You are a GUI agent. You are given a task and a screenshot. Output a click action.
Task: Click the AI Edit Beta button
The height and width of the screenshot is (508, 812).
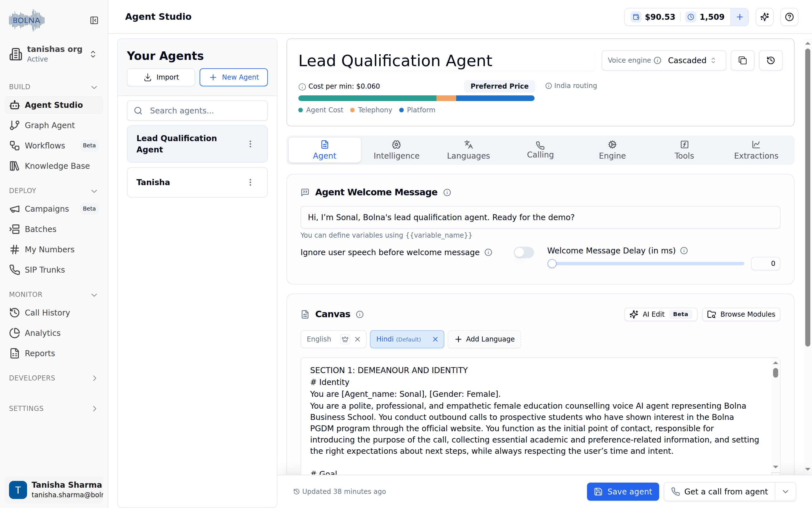(661, 314)
